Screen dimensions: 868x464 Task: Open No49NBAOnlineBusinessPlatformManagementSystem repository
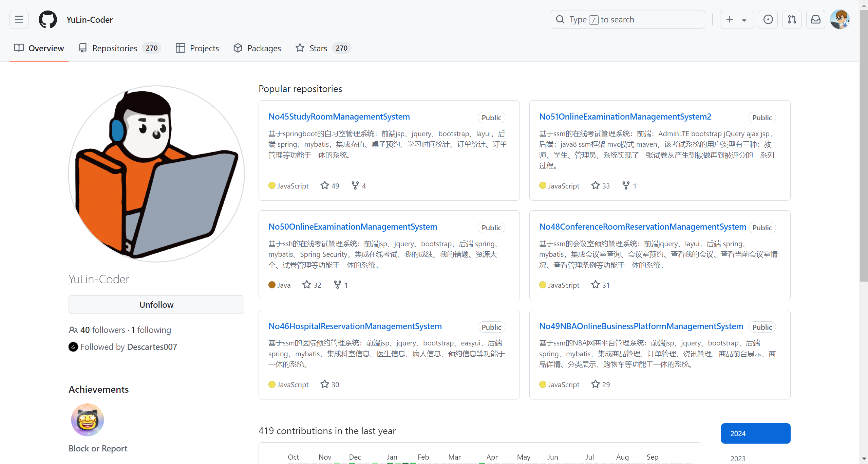641,326
